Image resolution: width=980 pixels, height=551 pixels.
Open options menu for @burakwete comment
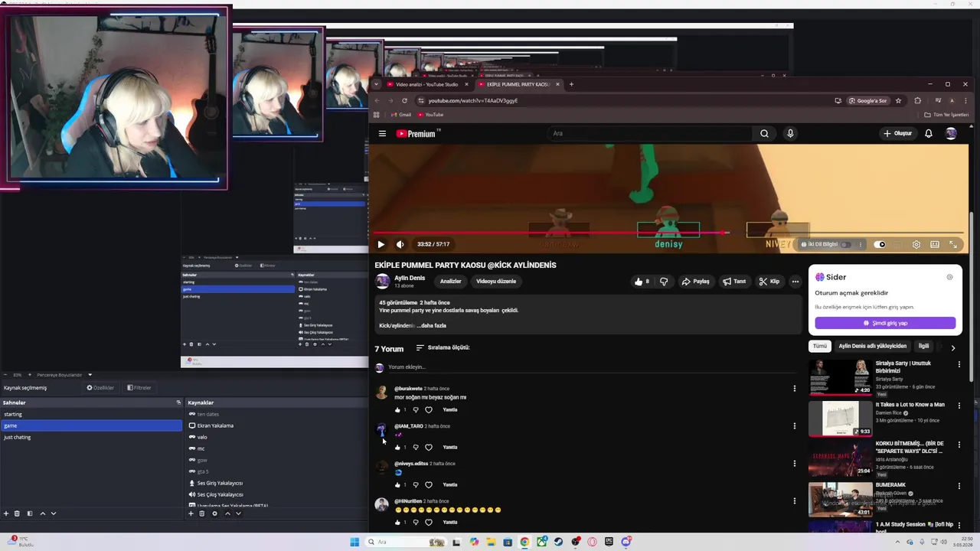(x=794, y=388)
